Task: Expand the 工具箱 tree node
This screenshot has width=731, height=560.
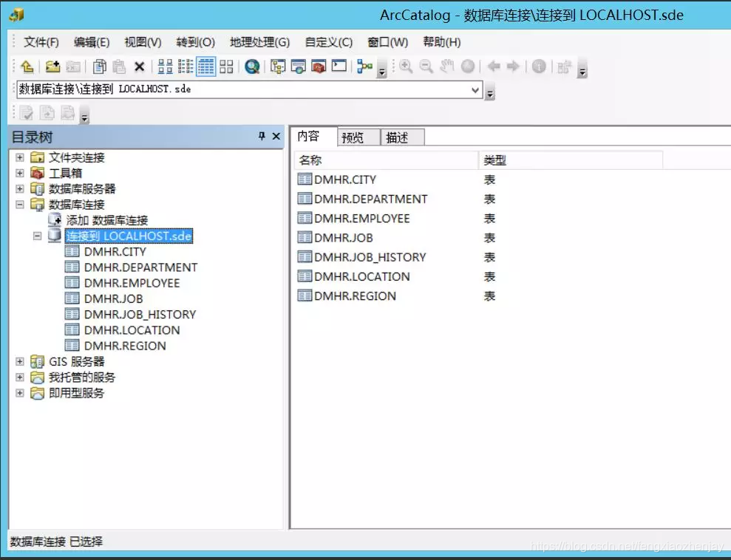Action: (x=19, y=173)
